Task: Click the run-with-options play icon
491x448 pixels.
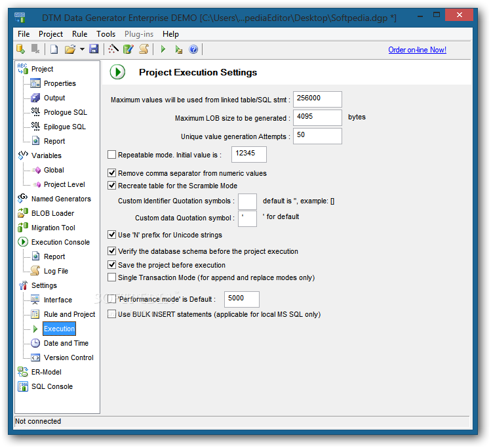Action: pos(178,49)
